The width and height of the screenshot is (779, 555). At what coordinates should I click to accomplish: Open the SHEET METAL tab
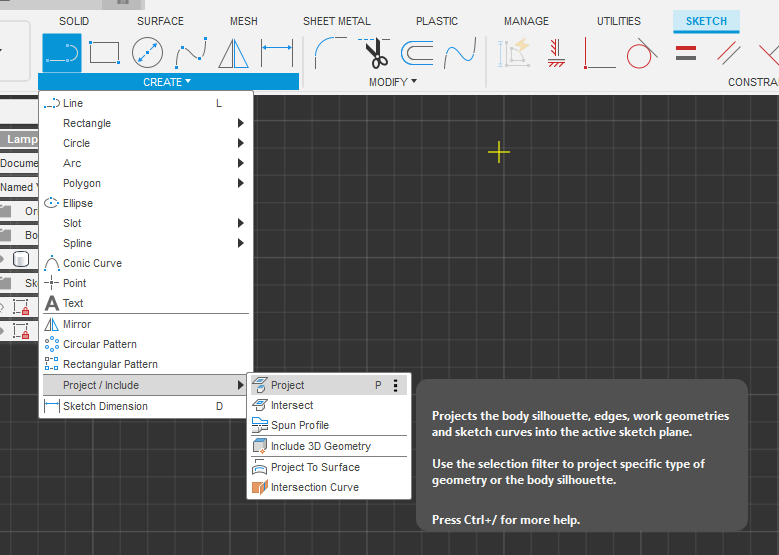pos(336,21)
